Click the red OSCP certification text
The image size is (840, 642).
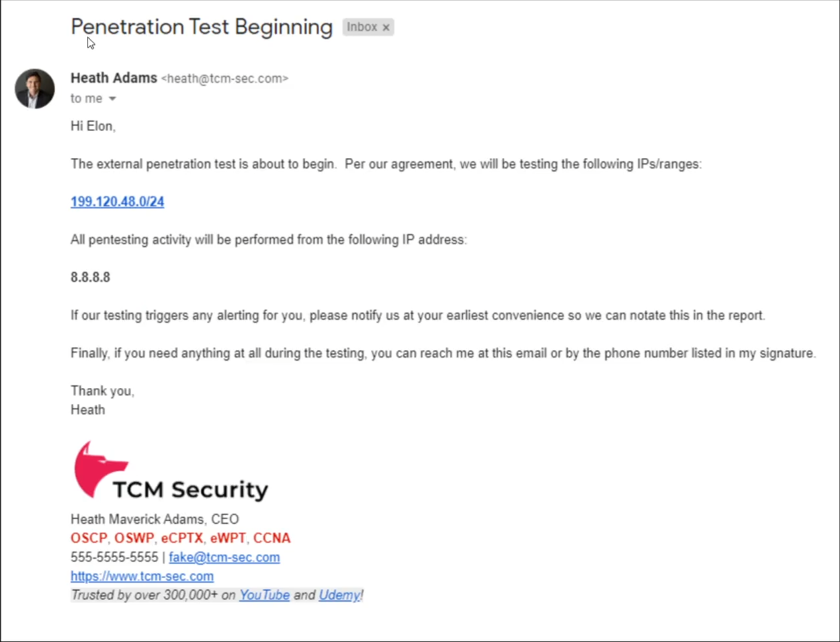(89, 538)
